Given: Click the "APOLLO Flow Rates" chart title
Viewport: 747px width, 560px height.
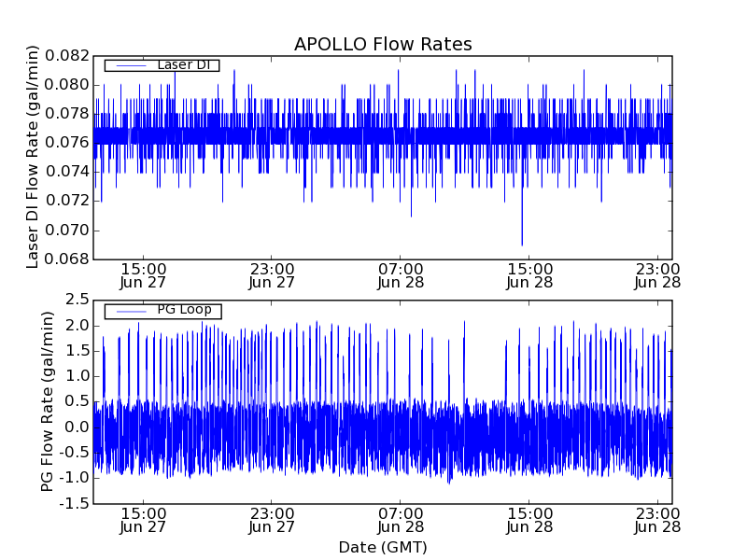Looking at the screenshot, I should (x=383, y=44).
